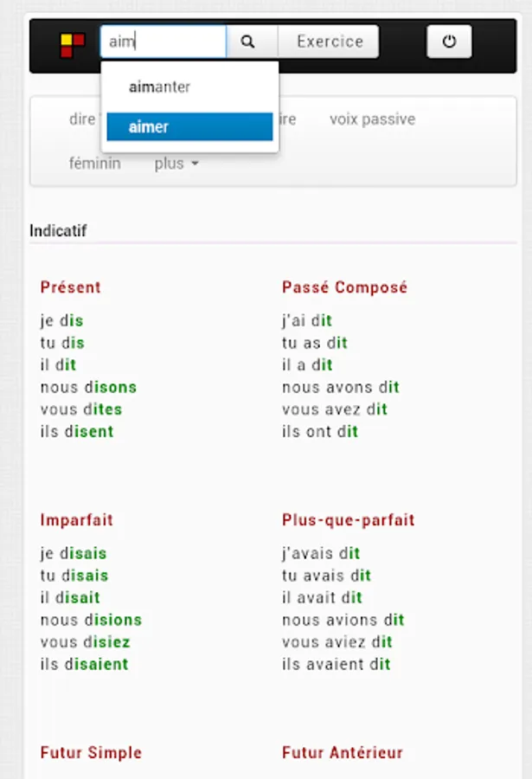Click the red and yellow squares logo
The image size is (532, 779).
tap(73, 45)
